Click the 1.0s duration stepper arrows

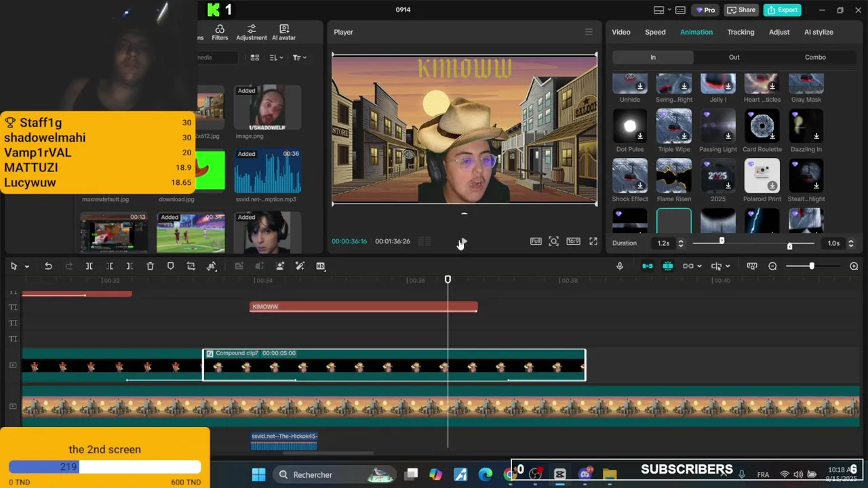(850, 243)
